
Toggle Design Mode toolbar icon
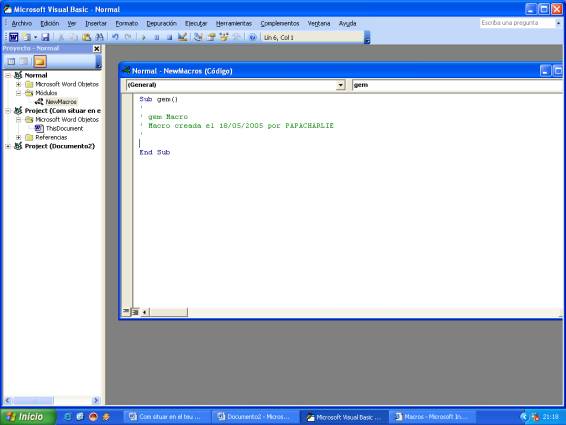tap(182, 37)
